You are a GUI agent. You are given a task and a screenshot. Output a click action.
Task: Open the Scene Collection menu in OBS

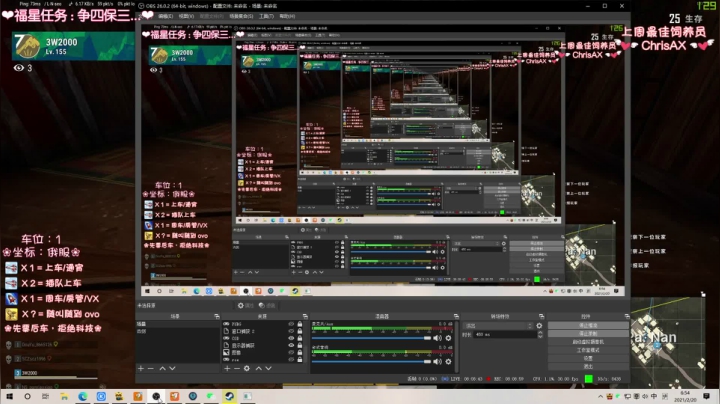pos(241,16)
